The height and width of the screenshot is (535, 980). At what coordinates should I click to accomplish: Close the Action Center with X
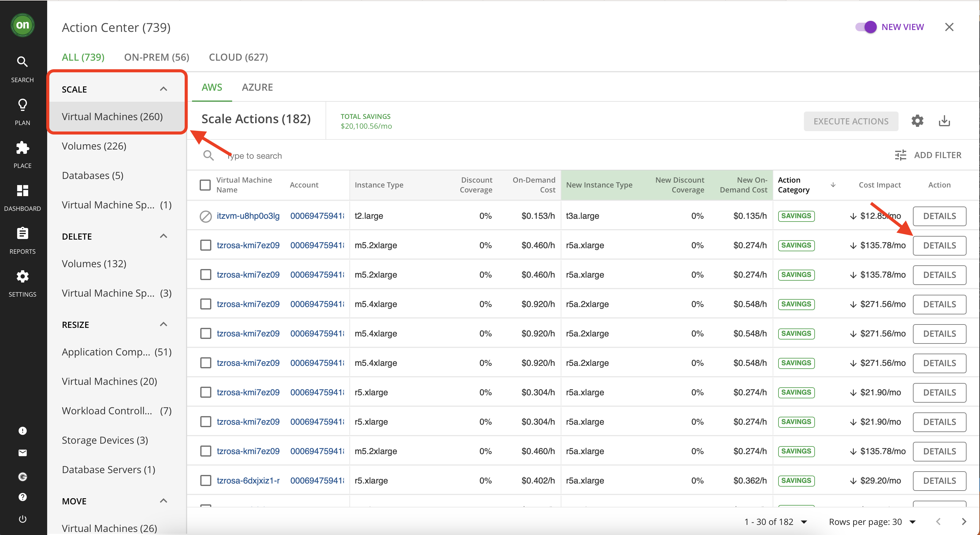[949, 27]
